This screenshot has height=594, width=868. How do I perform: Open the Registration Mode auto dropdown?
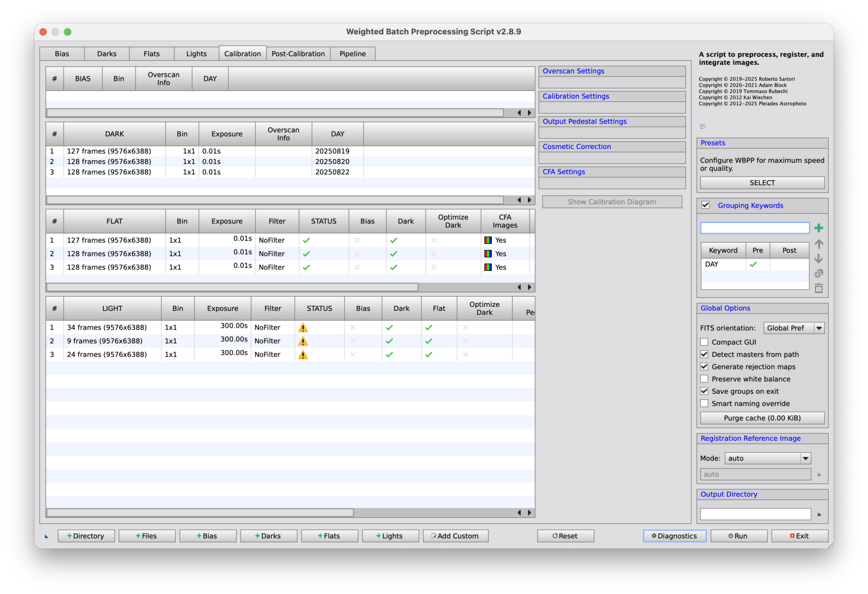(x=768, y=458)
